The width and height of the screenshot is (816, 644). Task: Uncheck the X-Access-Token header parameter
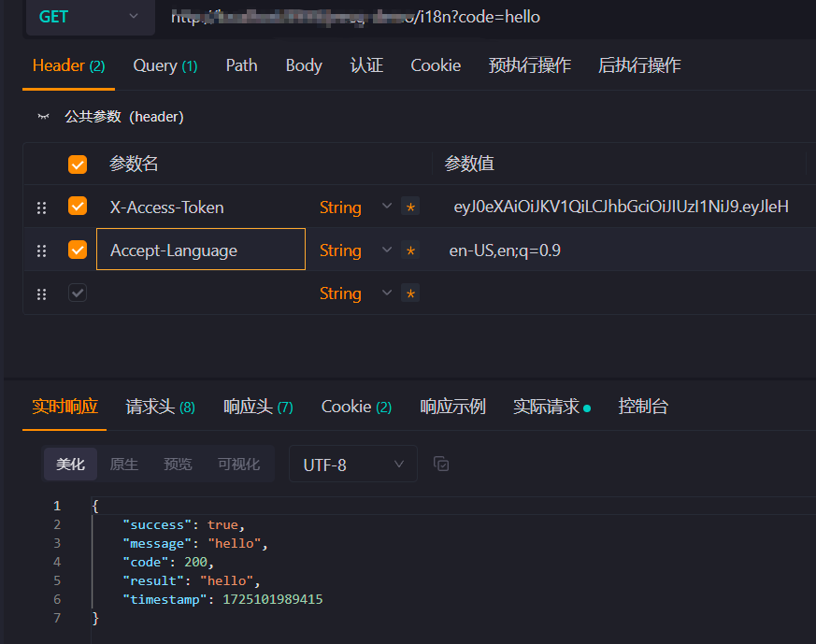click(77, 207)
